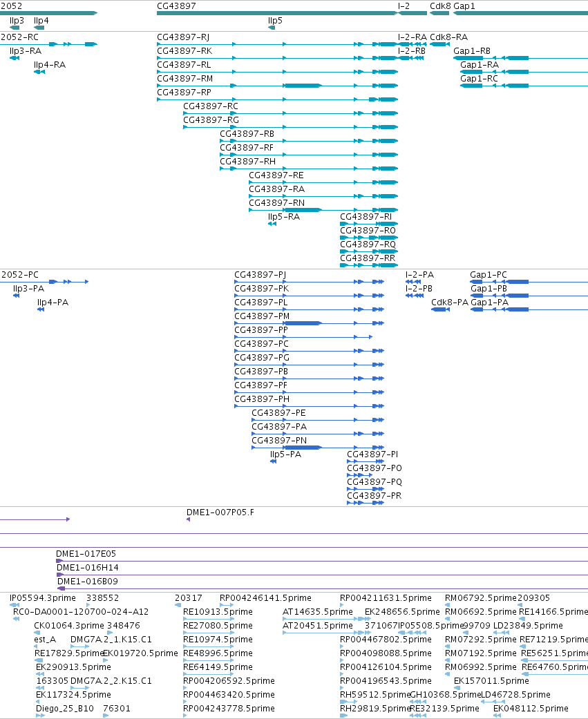Select transcript CG43897-RR
Viewport: 588px width, 719px height.
(369, 265)
